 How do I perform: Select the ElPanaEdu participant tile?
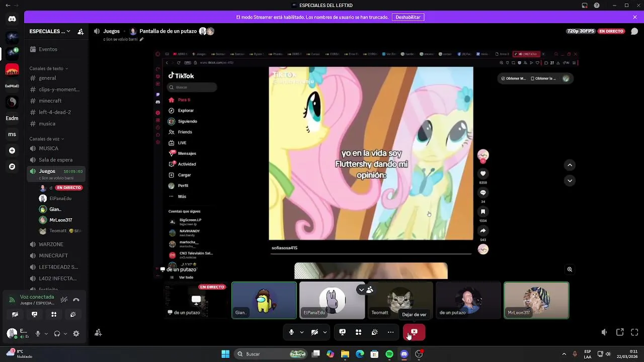point(332,300)
